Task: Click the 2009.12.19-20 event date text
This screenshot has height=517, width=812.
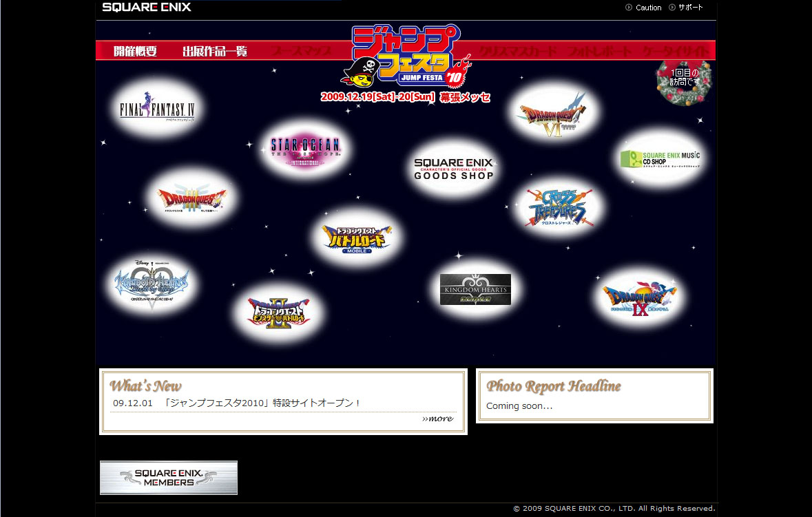Action: (x=405, y=97)
